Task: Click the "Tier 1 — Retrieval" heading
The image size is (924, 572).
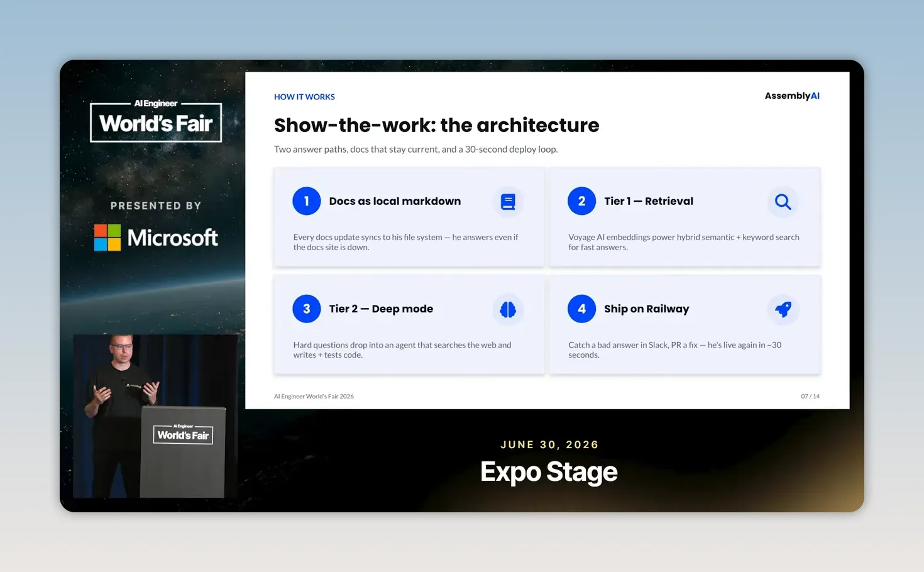Action: [649, 201]
